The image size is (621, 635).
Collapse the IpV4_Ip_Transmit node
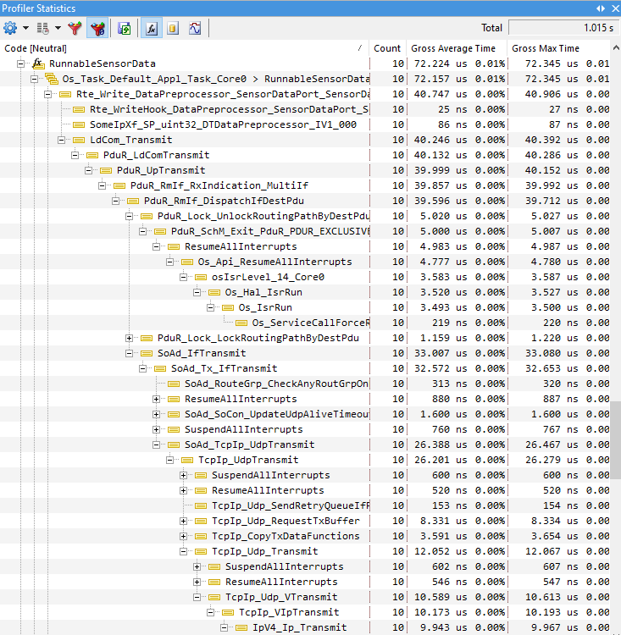(224, 628)
